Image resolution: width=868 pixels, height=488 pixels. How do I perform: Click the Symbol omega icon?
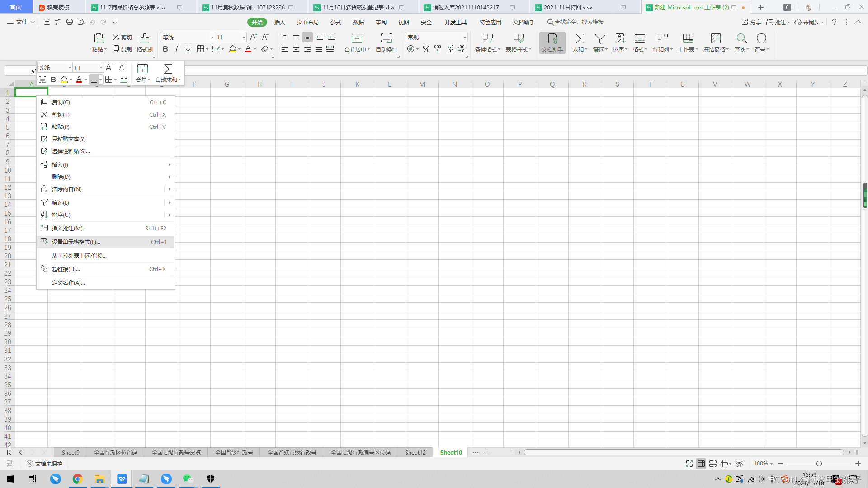(761, 38)
